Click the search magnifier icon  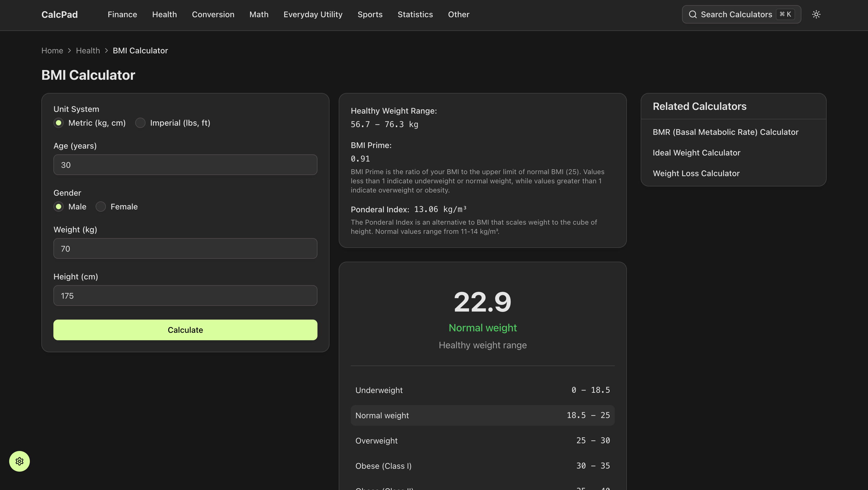pyautogui.click(x=692, y=14)
